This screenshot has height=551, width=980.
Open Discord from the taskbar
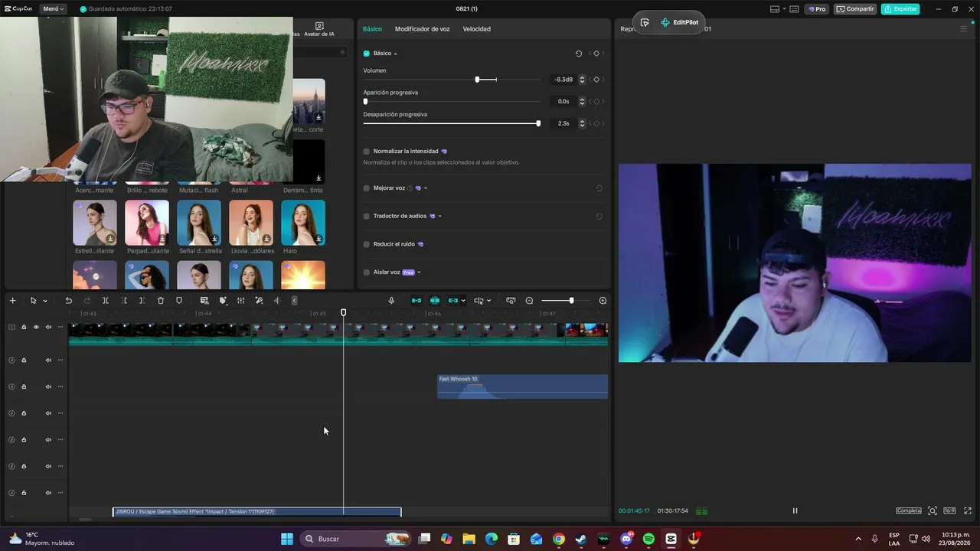(x=626, y=539)
